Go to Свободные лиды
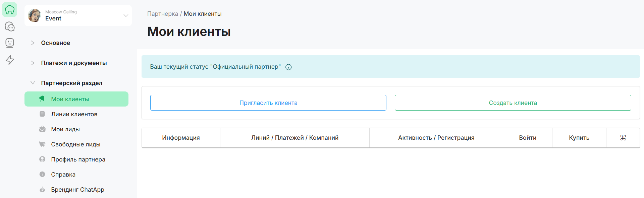Viewport: 644px width, 198px height. click(x=76, y=144)
